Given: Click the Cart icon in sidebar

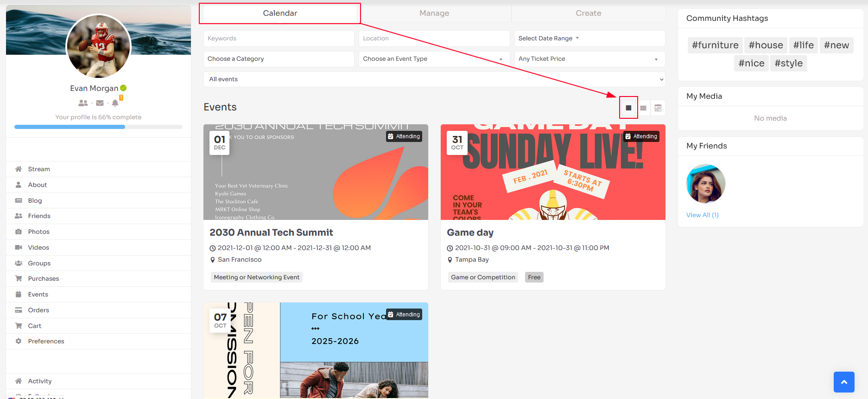Looking at the screenshot, I should point(19,326).
